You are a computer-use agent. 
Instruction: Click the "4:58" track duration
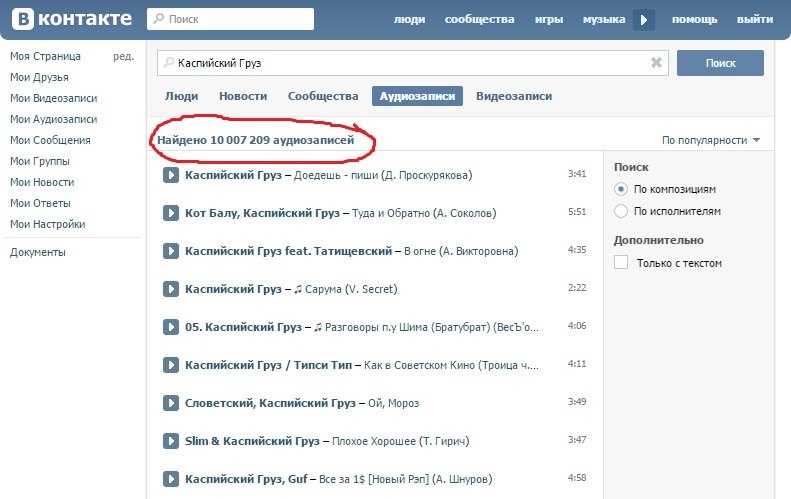click(x=577, y=477)
